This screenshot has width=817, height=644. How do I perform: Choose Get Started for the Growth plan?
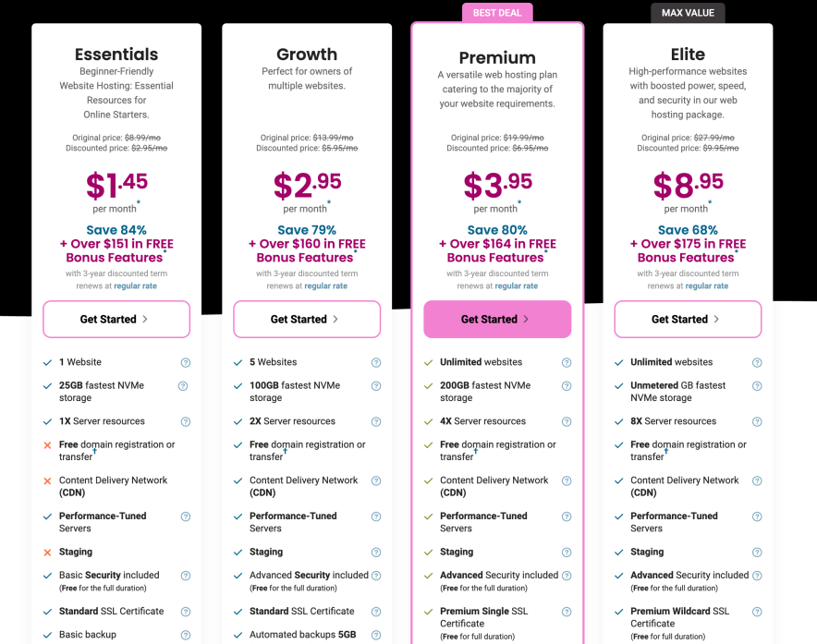coord(307,320)
